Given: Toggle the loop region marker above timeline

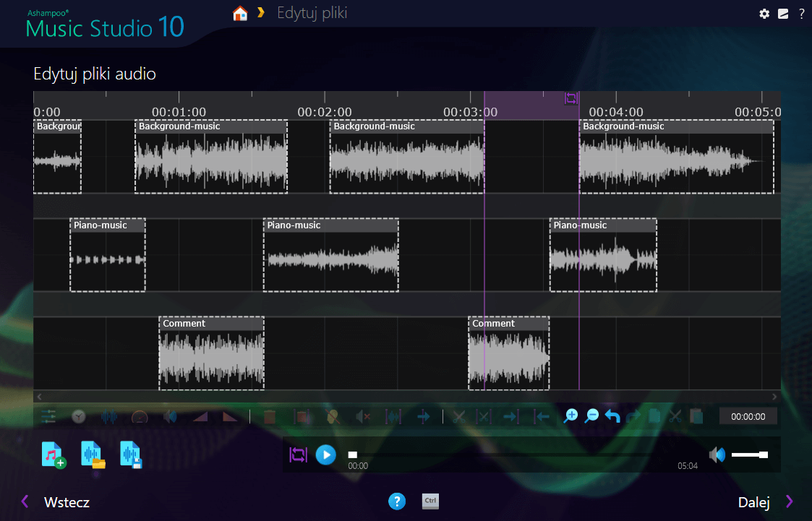Looking at the screenshot, I should coord(571,99).
